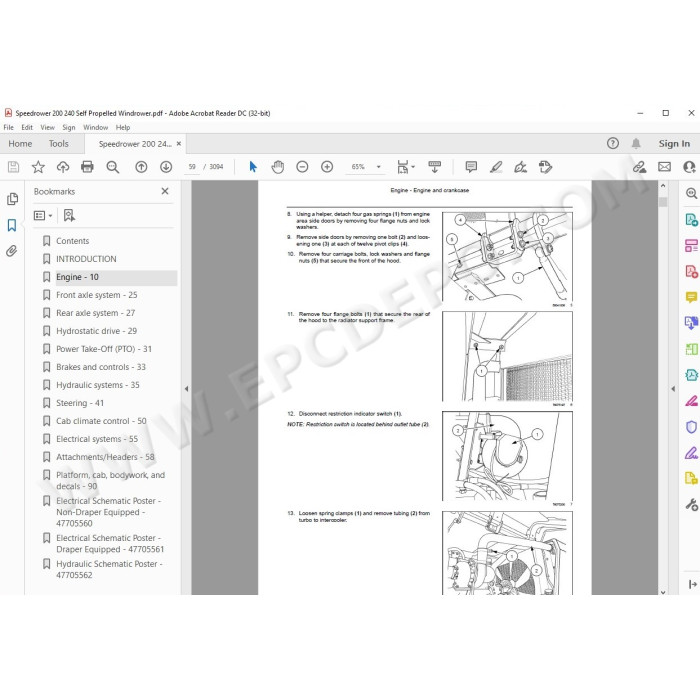Activate the Hand pan tool

click(x=278, y=167)
